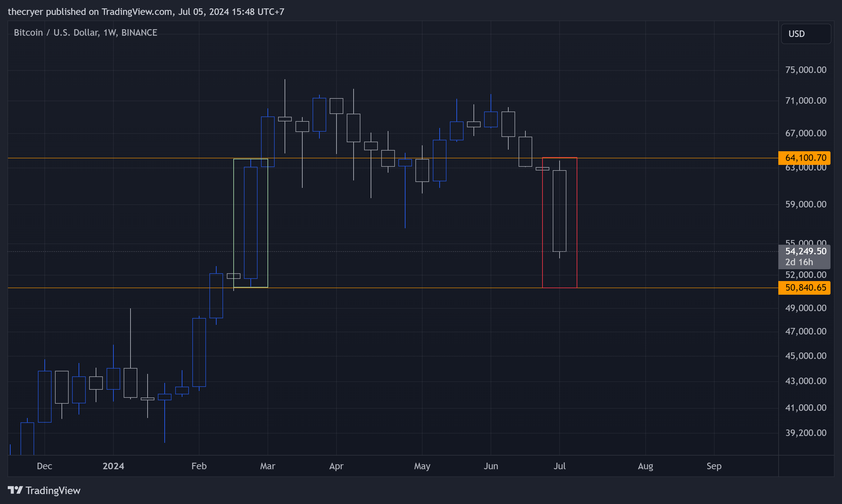Click the Sep label on time axis
This screenshot has width=842, height=504.
(714, 466)
